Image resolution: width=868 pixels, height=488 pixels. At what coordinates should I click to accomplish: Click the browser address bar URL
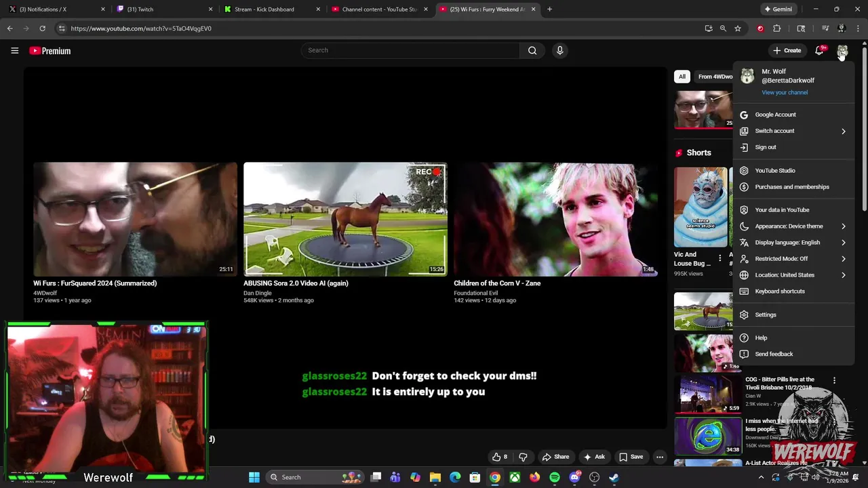pyautogui.click(x=141, y=28)
